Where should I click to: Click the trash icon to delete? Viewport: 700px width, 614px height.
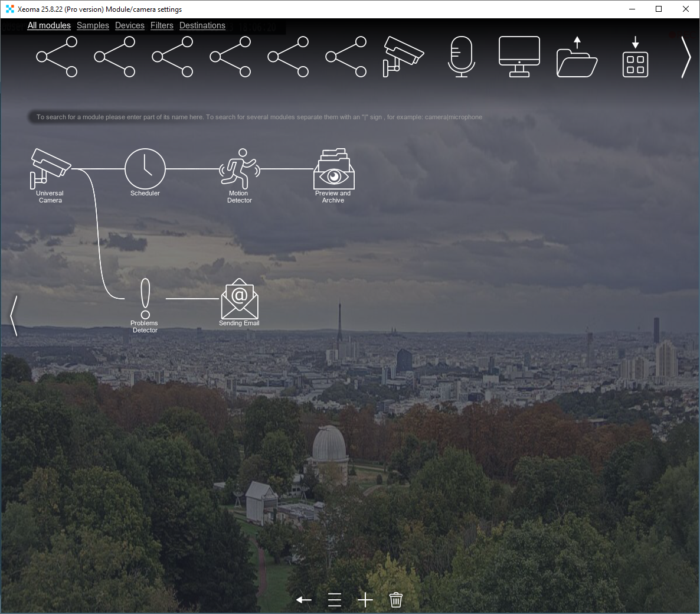(x=395, y=599)
